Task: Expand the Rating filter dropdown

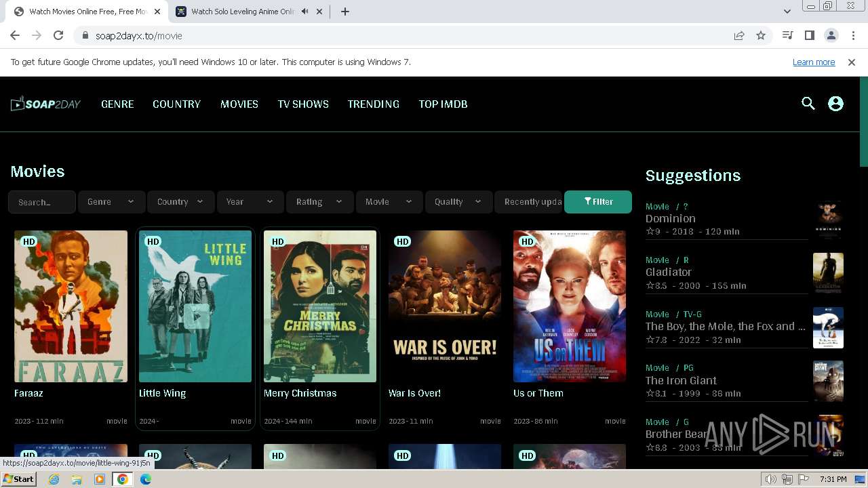Action: point(319,202)
